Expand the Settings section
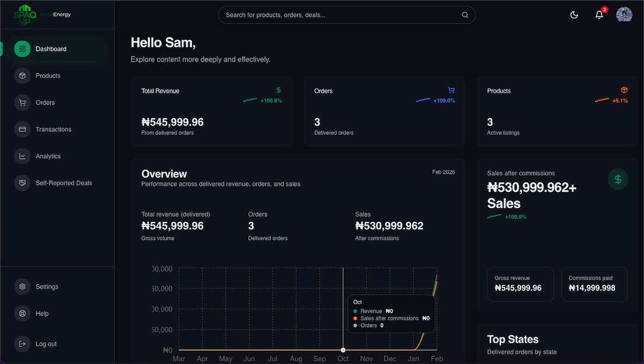The width and height of the screenshot is (644, 364). click(47, 286)
